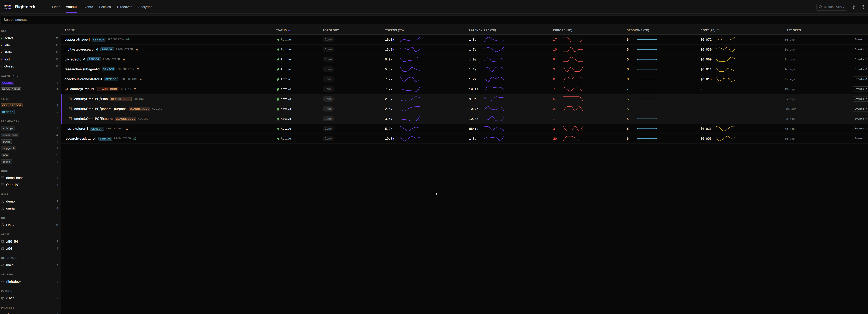Click the chip icon beside x64
This screenshot has width=868, height=314.
click(x=3, y=249)
